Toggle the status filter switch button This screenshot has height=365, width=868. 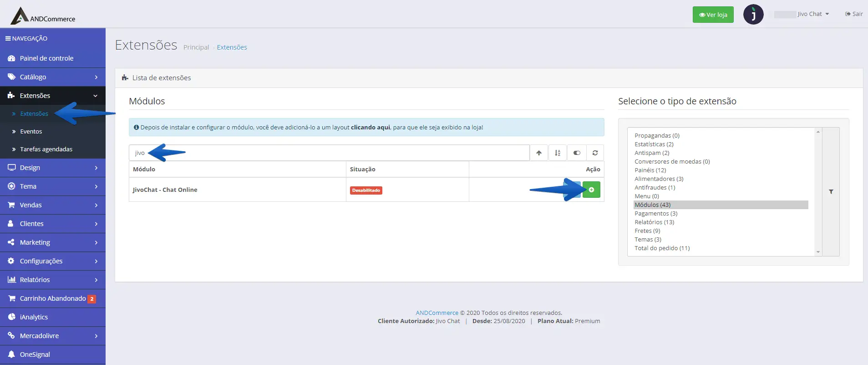(577, 153)
